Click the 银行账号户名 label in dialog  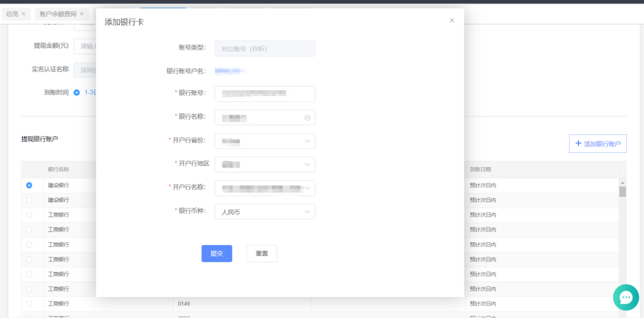coord(186,71)
